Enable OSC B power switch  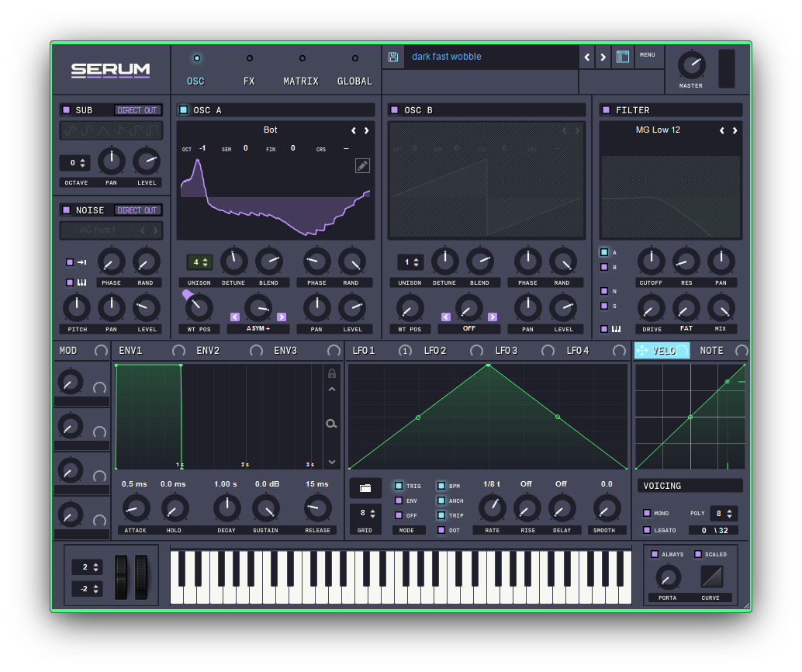pyautogui.click(x=394, y=110)
